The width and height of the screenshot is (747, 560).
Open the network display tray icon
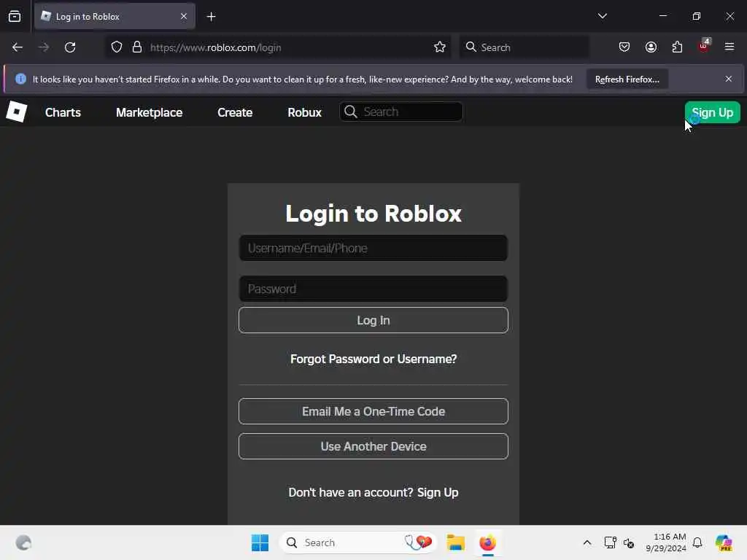pos(610,542)
